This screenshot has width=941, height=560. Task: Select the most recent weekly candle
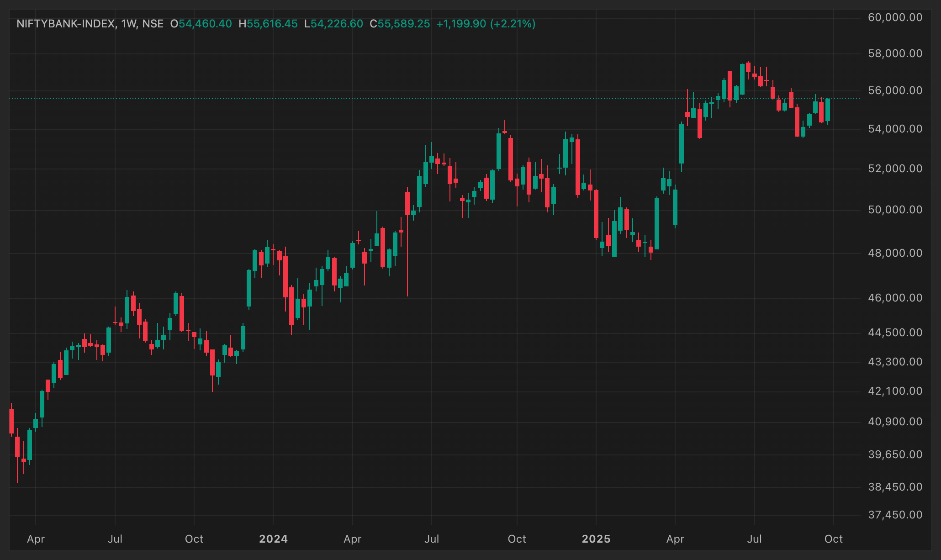point(828,110)
